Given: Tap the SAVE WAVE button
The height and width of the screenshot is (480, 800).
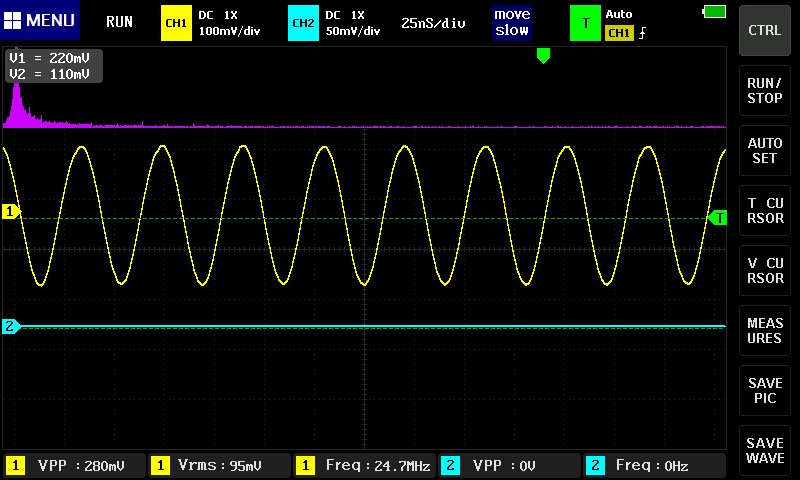Looking at the screenshot, I should [x=765, y=450].
